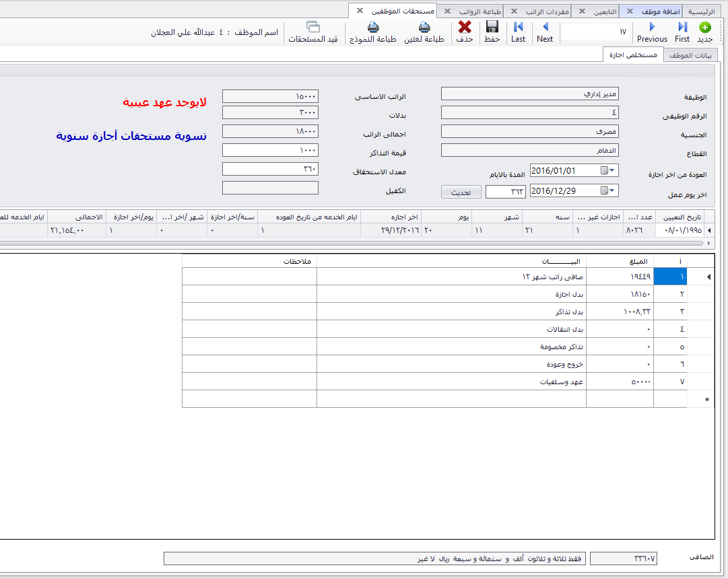Switch to the بيانات الموظف tab
The width and height of the screenshot is (728, 578).
point(690,54)
